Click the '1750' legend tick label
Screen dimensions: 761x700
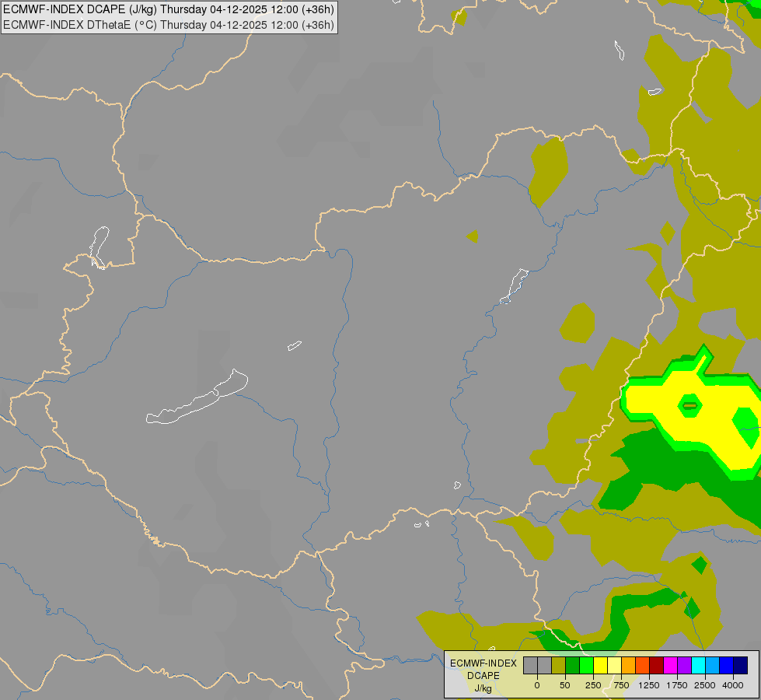click(677, 685)
